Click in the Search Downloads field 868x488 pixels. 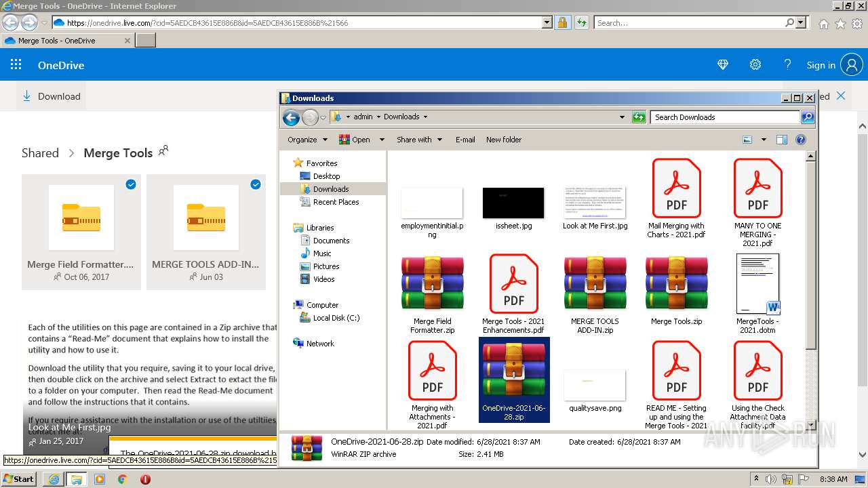pyautogui.click(x=725, y=117)
